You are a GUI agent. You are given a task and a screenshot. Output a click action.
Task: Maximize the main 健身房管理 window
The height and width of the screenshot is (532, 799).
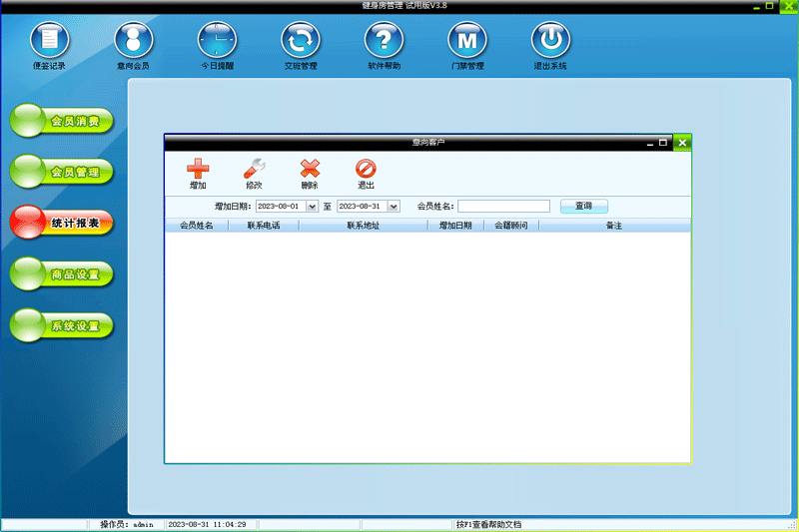pyautogui.click(x=770, y=6)
